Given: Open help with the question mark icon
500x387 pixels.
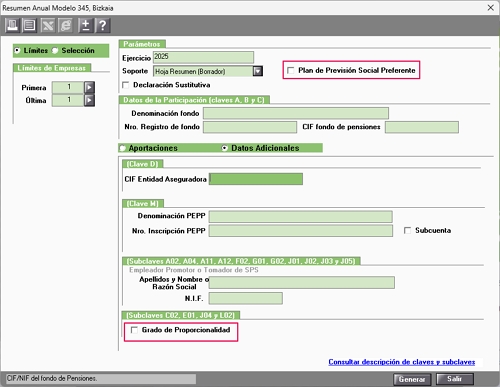Looking at the screenshot, I should (x=103, y=25).
